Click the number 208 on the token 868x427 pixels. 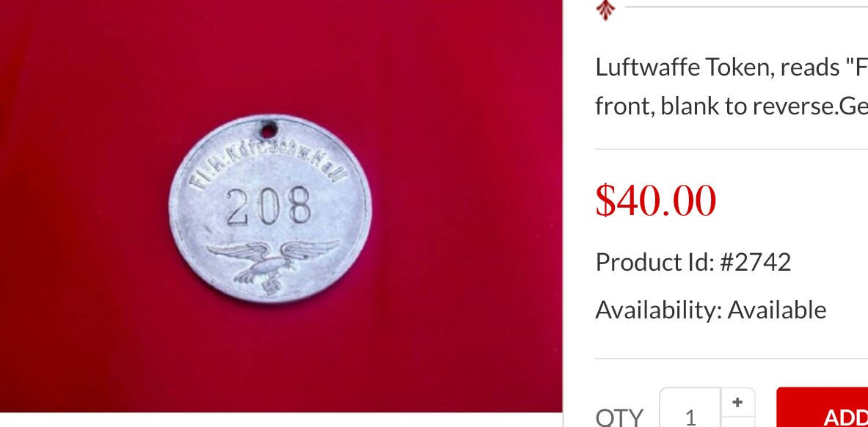click(268, 205)
